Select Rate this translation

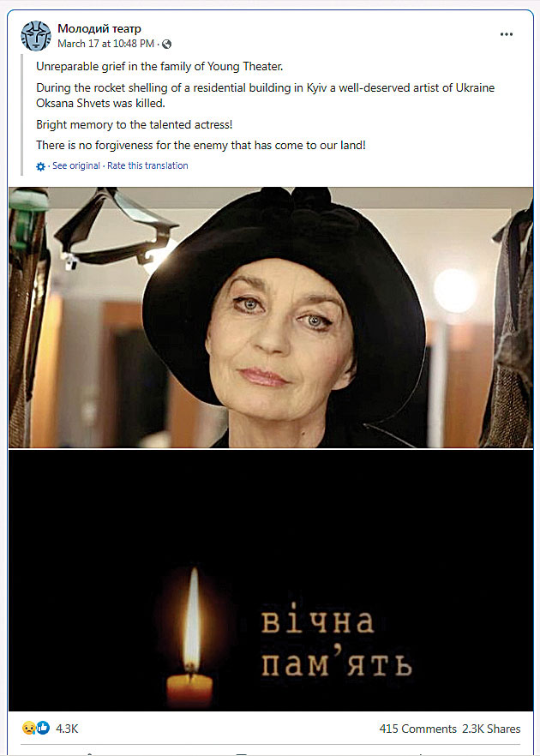pyautogui.click(x=147, y=166)
